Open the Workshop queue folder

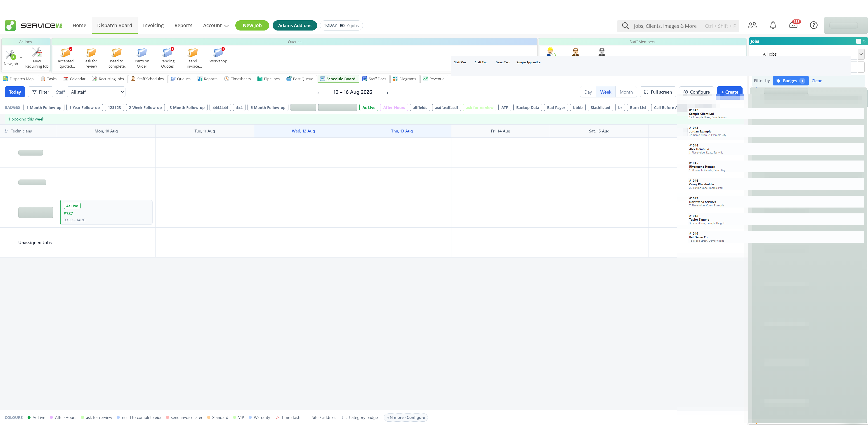point(218,55)
